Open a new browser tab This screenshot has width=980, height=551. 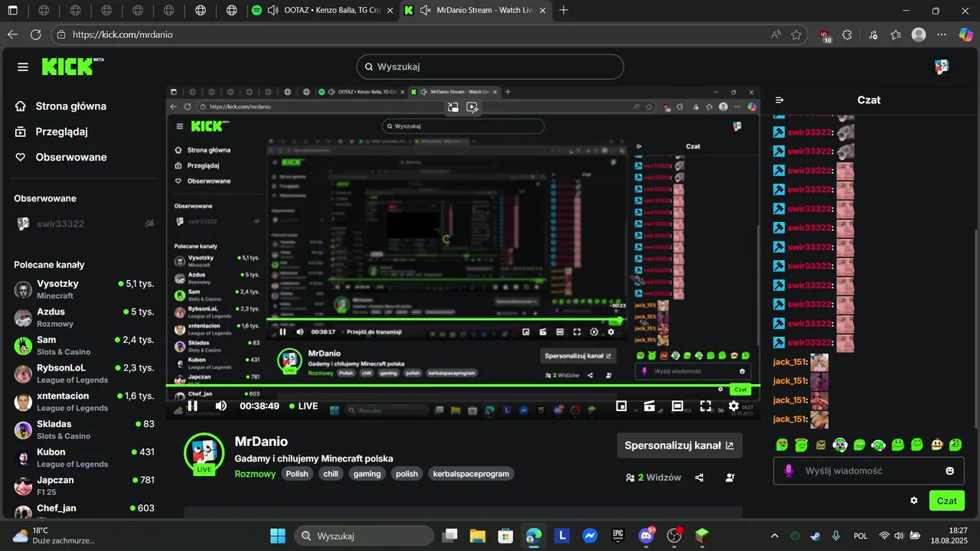564,11
